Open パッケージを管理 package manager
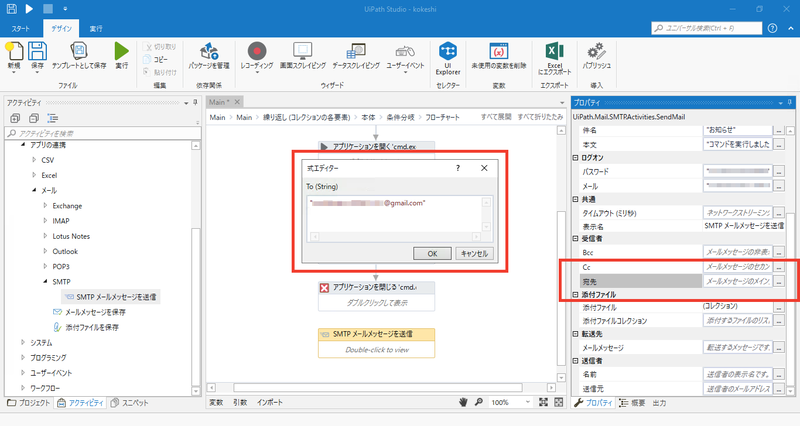The height and width of the screenshot is (426, 800). point(209,55)
